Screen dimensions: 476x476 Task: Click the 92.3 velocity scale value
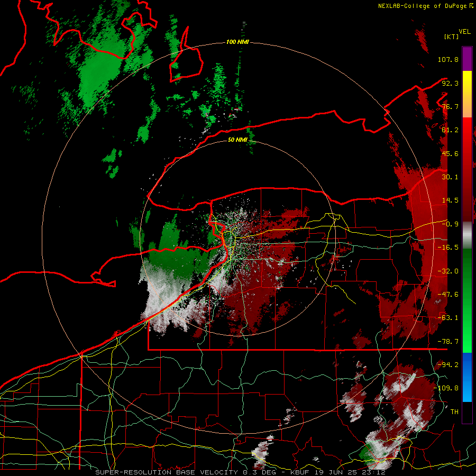click(450, 83)
